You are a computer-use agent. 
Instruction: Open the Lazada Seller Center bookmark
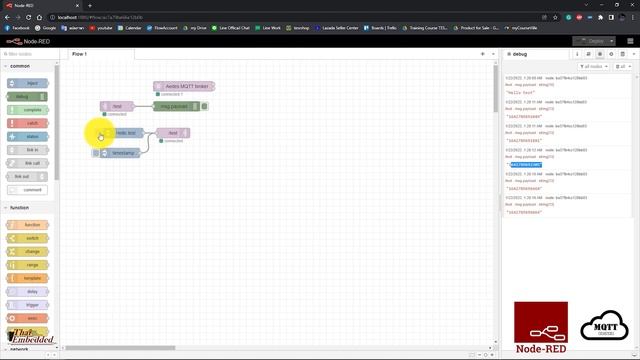(x=337, y=28)
